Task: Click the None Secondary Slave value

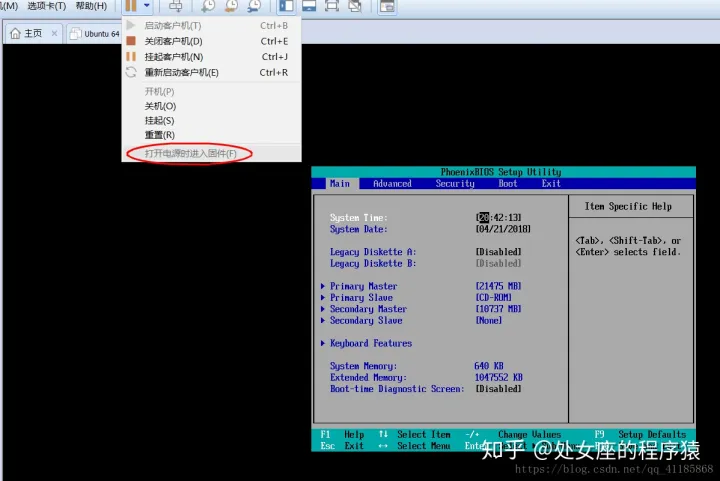Action: (489, 320)
